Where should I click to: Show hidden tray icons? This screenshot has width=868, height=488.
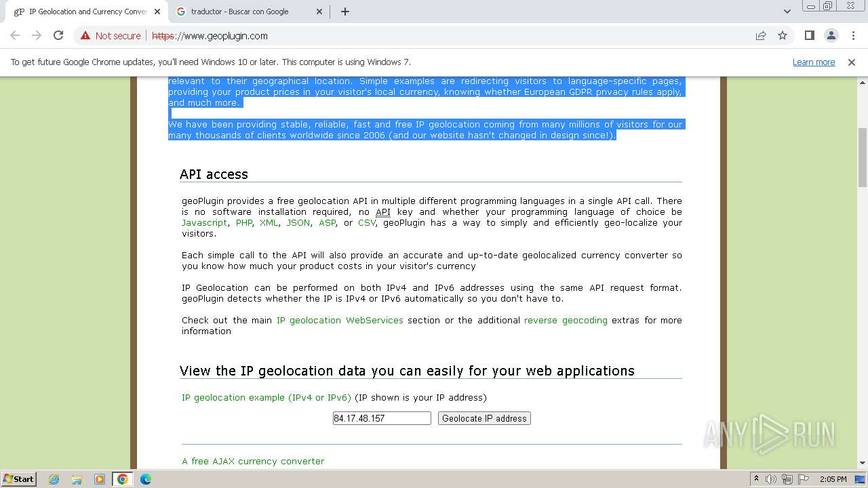coord(756,479)
